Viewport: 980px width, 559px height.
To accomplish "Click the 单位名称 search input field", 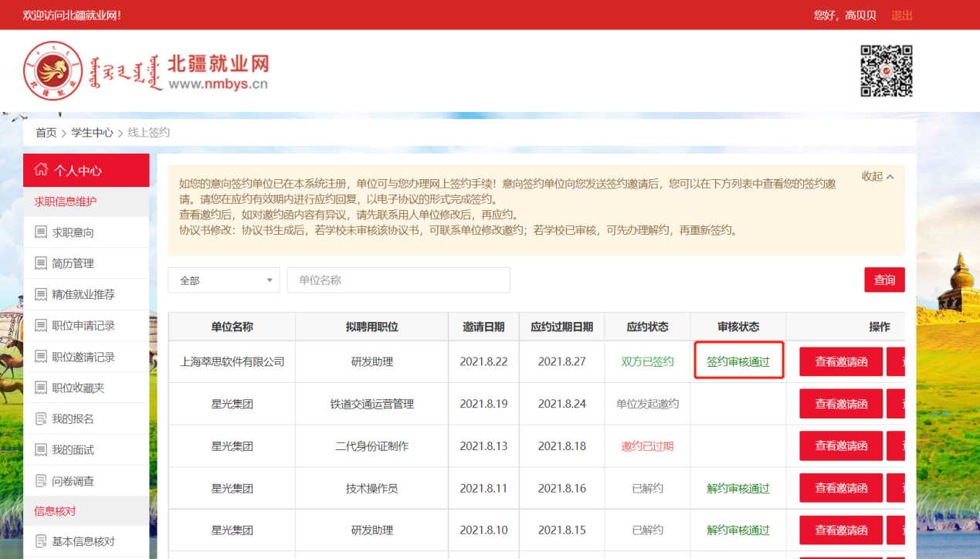I will 398,280.
